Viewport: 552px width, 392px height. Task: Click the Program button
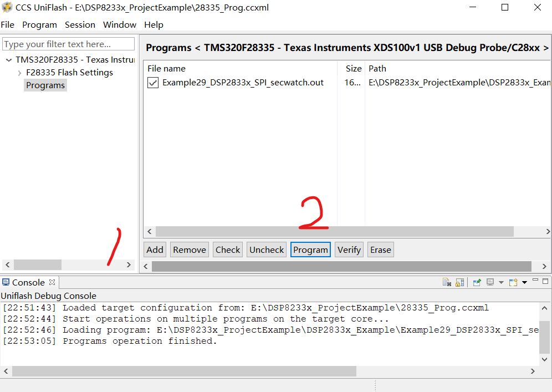(x=310, y=250)
